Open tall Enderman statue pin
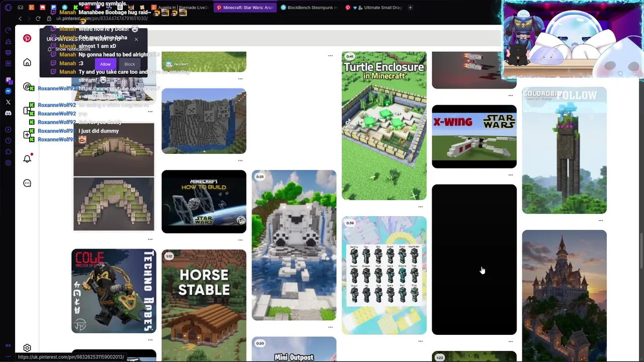Screen dimensions: 644x362 pos(564,150)
